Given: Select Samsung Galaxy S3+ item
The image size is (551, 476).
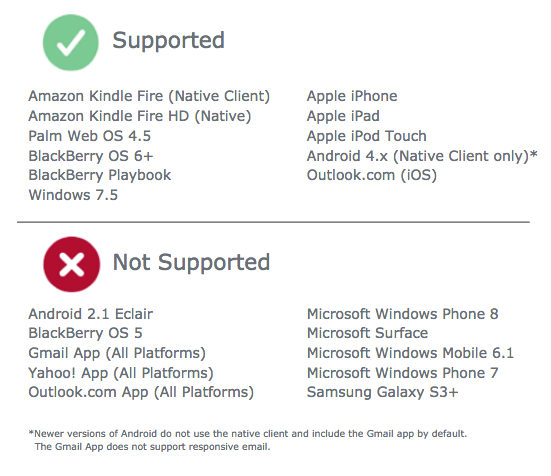Looking at the screenshot, I should (383, 392).
